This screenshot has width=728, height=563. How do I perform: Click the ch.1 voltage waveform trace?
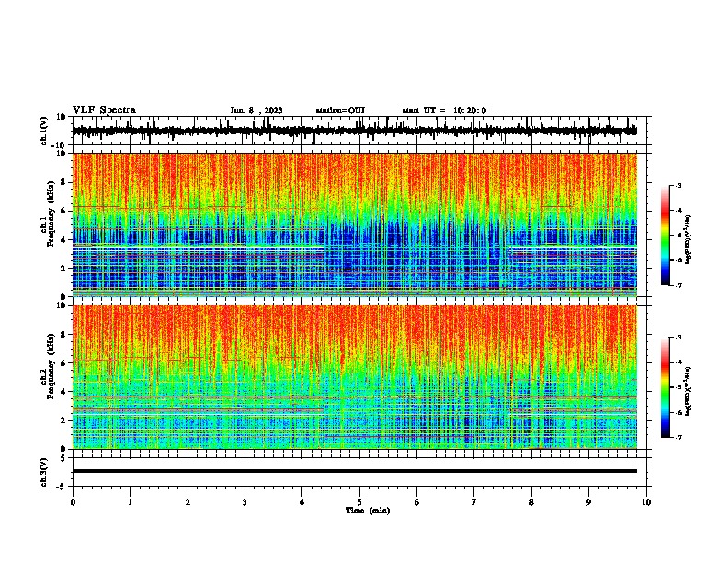tap(354, 131)
